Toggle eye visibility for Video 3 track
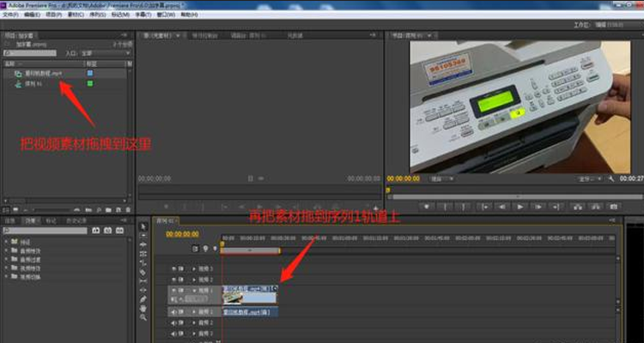644x343 pixels. [173, 268]
